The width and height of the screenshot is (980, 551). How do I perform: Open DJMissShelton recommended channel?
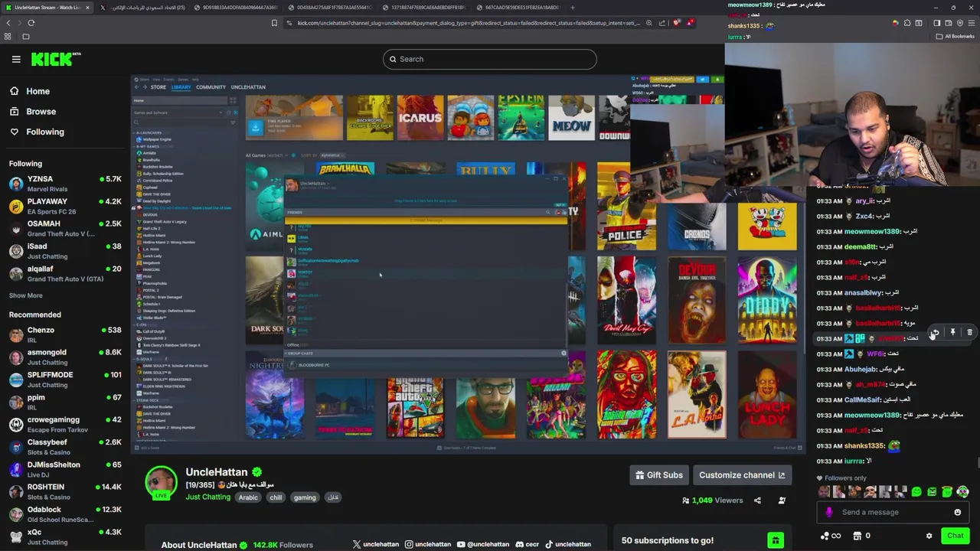tap(65, 469)
